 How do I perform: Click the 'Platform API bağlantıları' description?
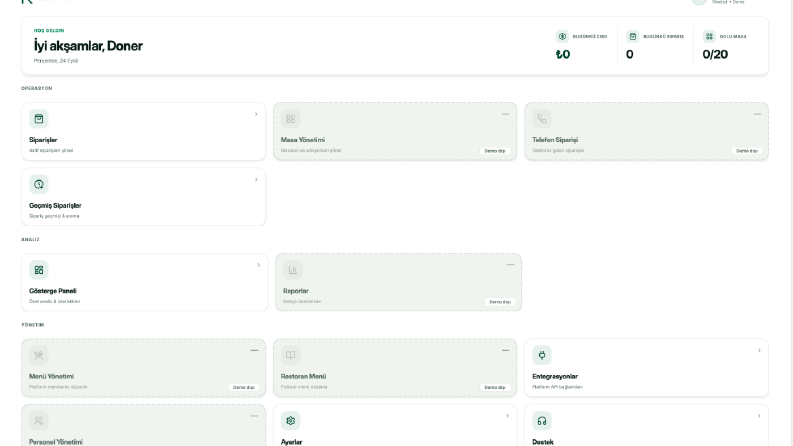click(557, 387)
